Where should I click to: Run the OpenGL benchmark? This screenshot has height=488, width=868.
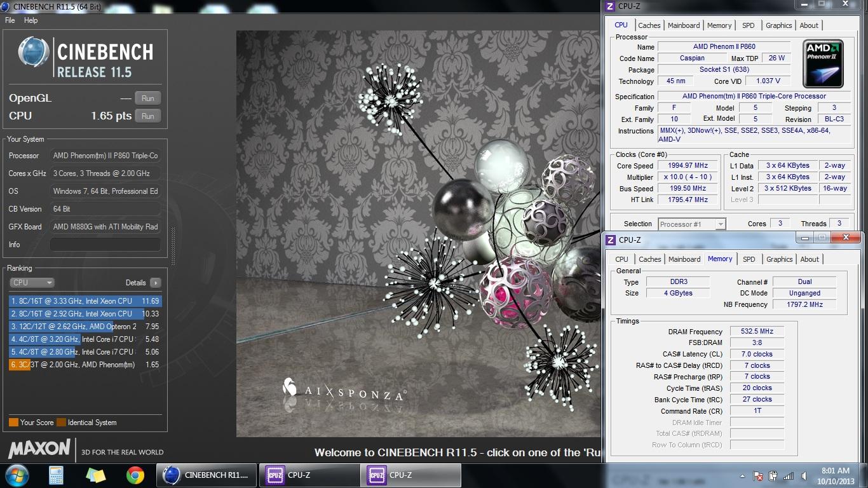point(148,98)
